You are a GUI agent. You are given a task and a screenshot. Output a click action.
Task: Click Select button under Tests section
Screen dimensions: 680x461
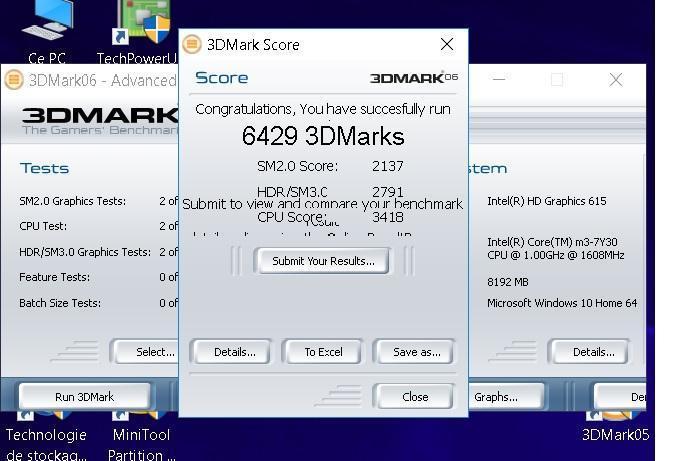[154, 352]
